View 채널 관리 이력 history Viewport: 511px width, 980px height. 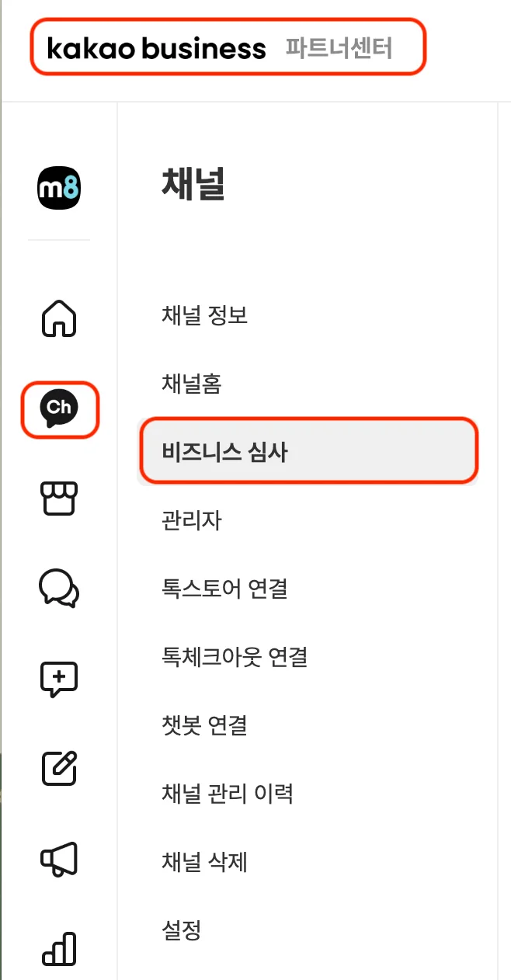pos(228,794)
